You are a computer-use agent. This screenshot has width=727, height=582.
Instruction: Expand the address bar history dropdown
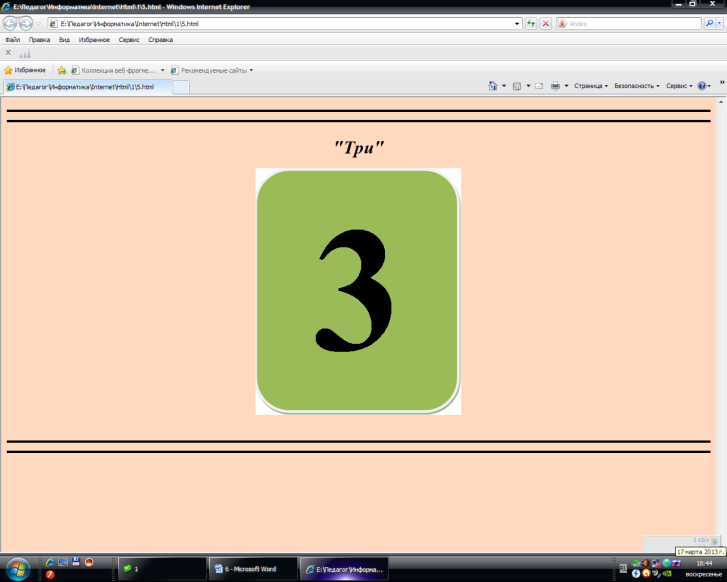(517, 24)
